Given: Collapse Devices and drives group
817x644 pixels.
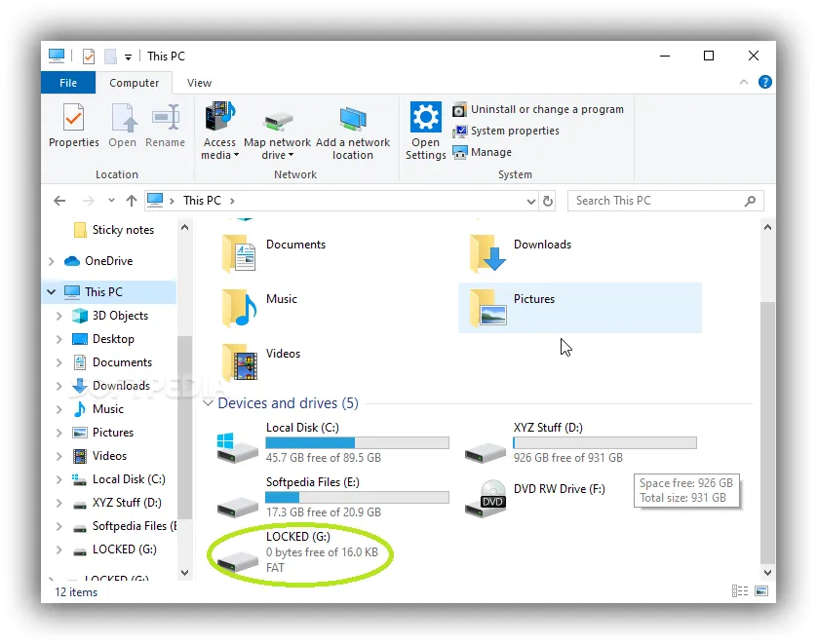Looking at the screenshot, I should [x=208, y=403].
